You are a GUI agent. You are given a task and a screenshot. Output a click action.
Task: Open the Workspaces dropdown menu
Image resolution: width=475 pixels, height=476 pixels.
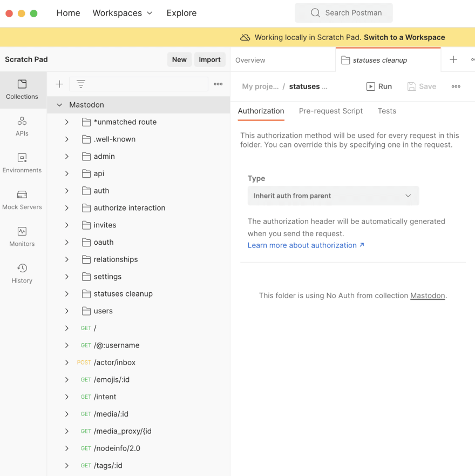point(122,13)
